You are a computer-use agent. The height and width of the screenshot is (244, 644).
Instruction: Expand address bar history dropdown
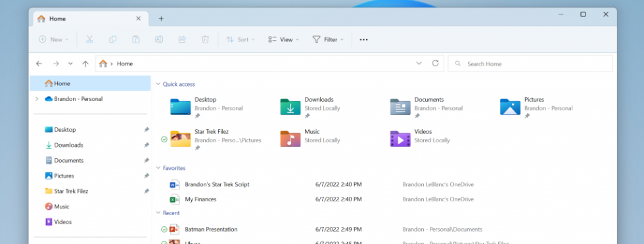pyautogui.click(x=419, y=63)
